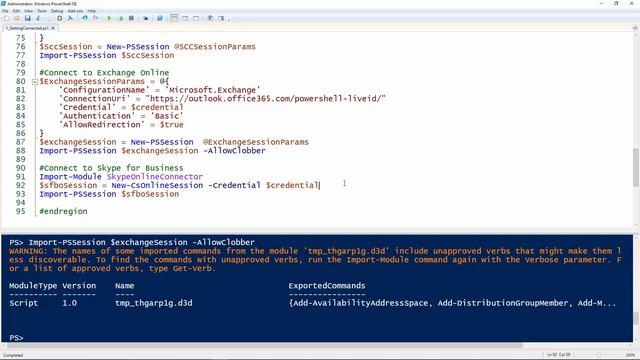Click the Redo toolbar icon
The height and width of the screenshot is (360, 640).
point(95,18)
